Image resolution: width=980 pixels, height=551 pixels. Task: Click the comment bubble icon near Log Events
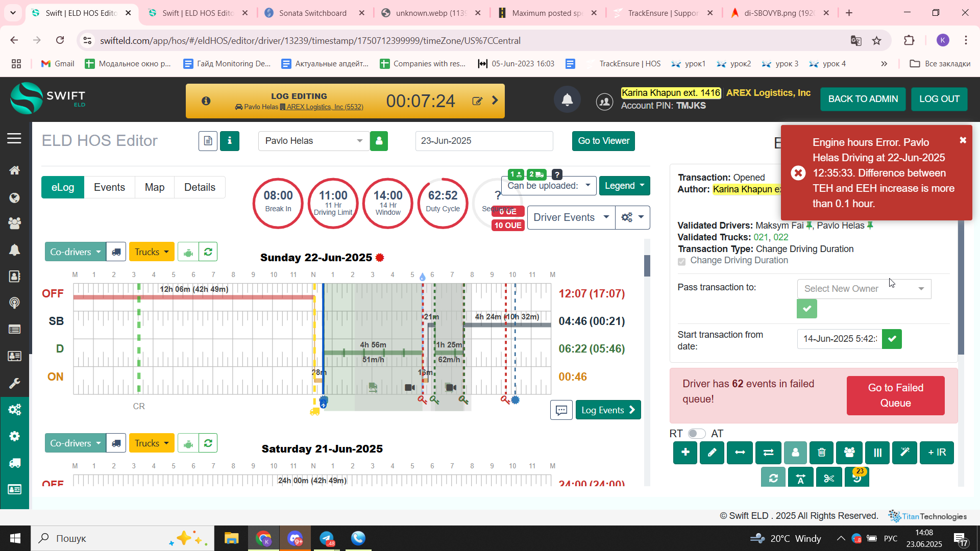[x=561, y=410]
